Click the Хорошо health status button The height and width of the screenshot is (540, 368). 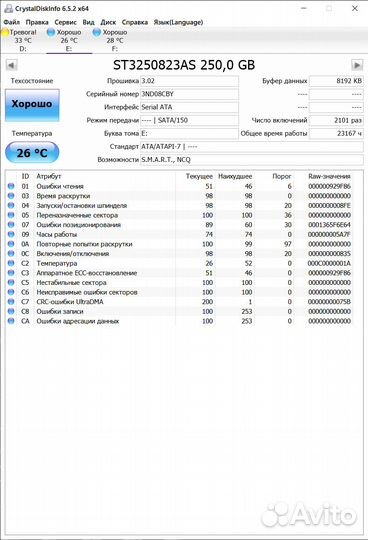tap(32, 105)
